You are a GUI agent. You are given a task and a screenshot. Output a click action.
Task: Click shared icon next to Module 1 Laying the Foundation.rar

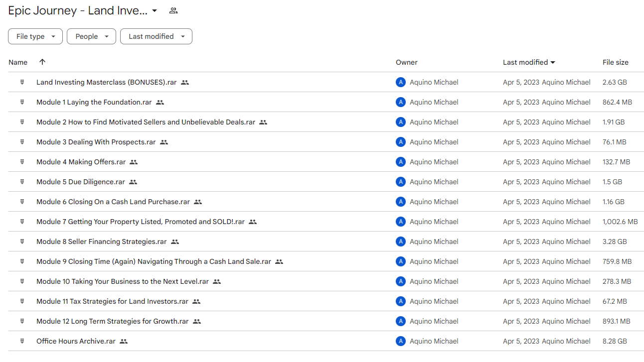click(x=160, y=102)
